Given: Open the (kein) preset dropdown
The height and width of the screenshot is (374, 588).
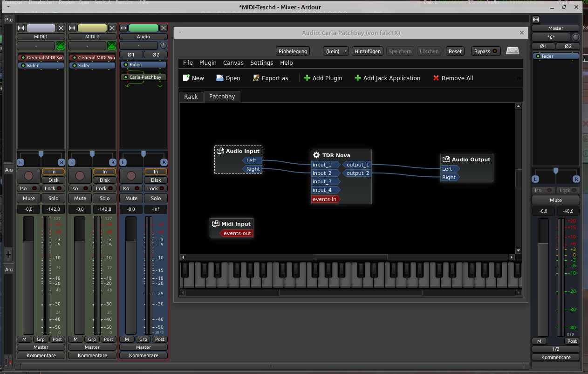Looking at the screenshot, I should click(336, 51).
